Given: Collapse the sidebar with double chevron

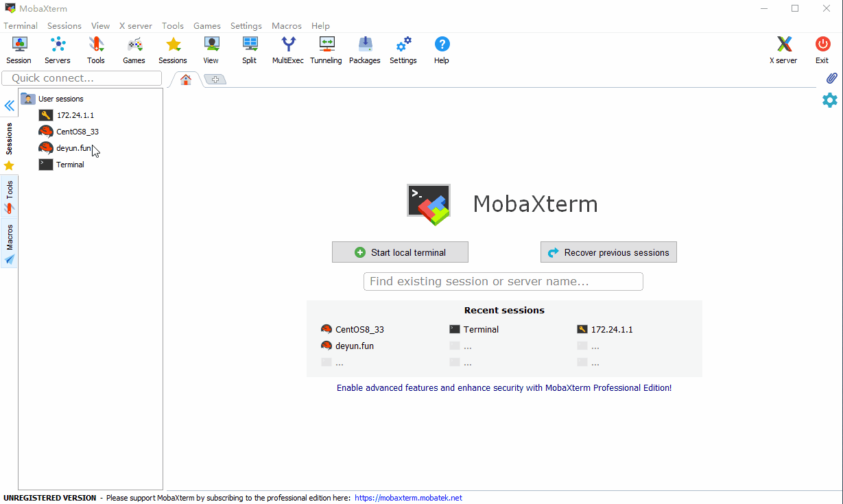Looking at the screenshot, I should tap(9, 106).
